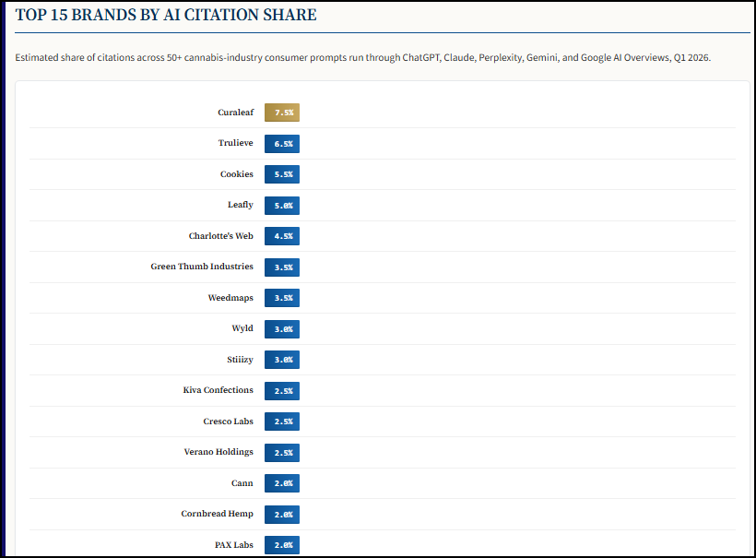
Task: Click the PAX Labs 2.0% bar
Action: pos(282,544)
